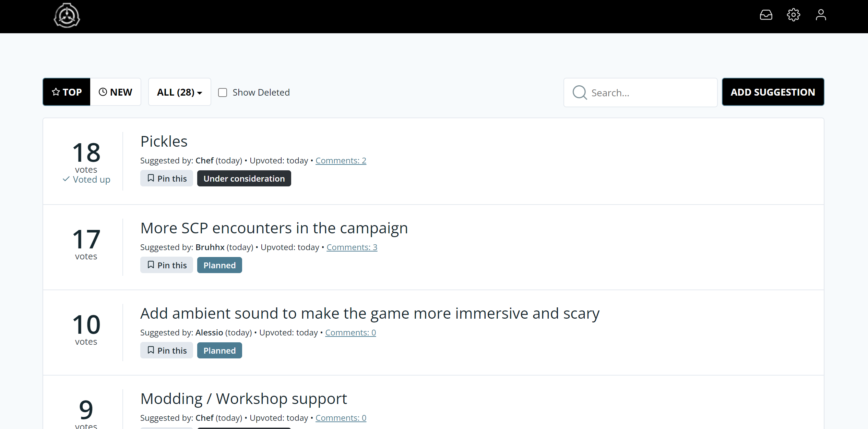Toggle the Voted up status on Pickles
The image size is (868, 429).
coord(86,180)
